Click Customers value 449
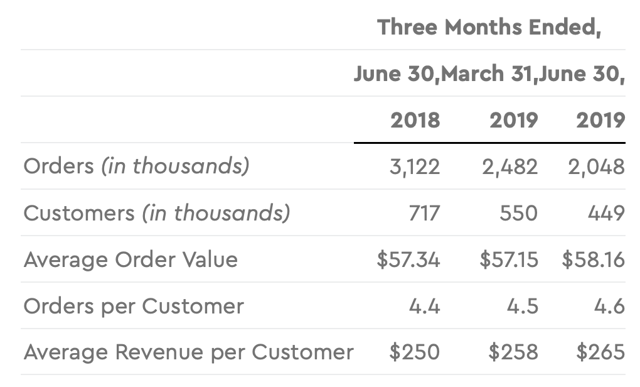 pyautogui.click(x=606, y=213)
